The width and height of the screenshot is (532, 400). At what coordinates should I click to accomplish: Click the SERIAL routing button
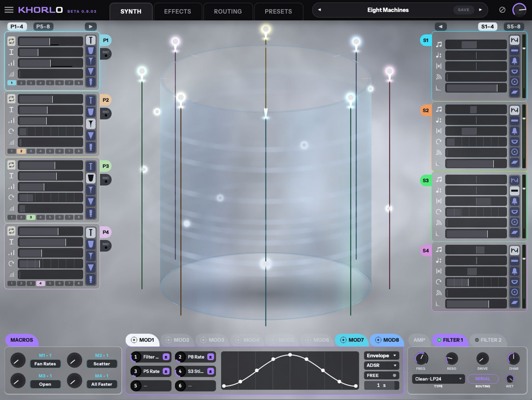click(483, 379)
